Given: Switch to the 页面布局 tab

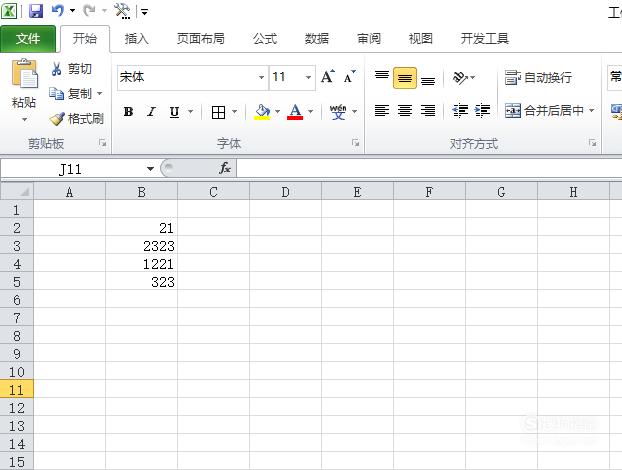Looking at the screenshot, I should tap(200, 38).
